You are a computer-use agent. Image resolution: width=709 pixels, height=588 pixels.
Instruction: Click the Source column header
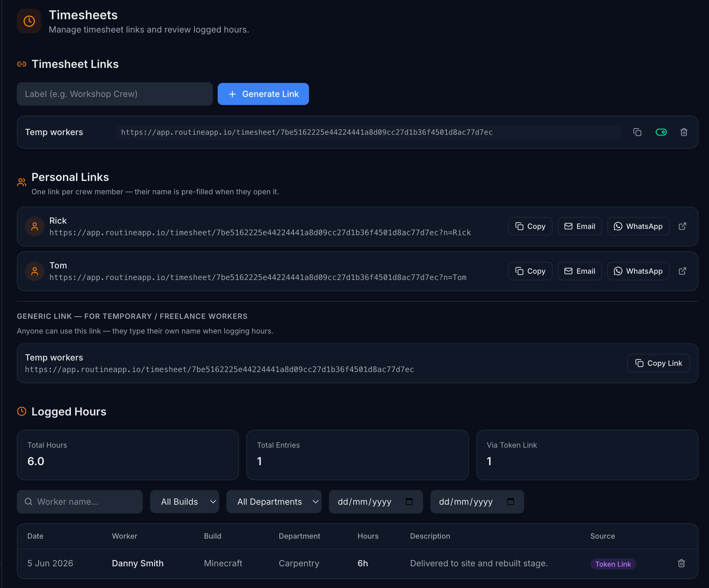(x=603, y=536)
